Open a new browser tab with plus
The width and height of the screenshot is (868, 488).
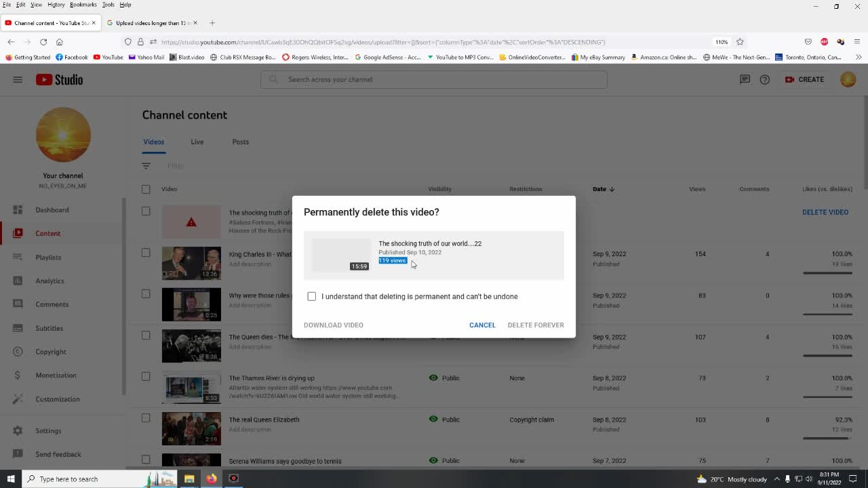[212, 23]
